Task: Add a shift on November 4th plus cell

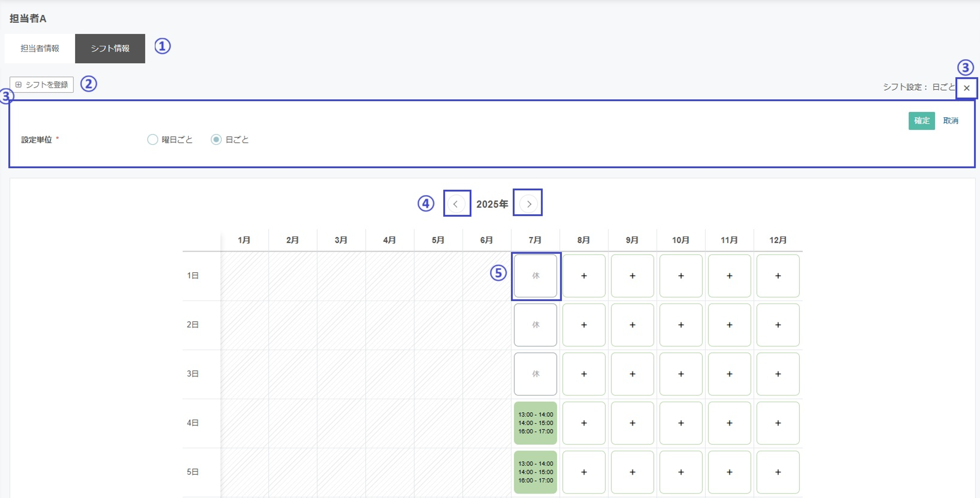Action: coord(729,423)
